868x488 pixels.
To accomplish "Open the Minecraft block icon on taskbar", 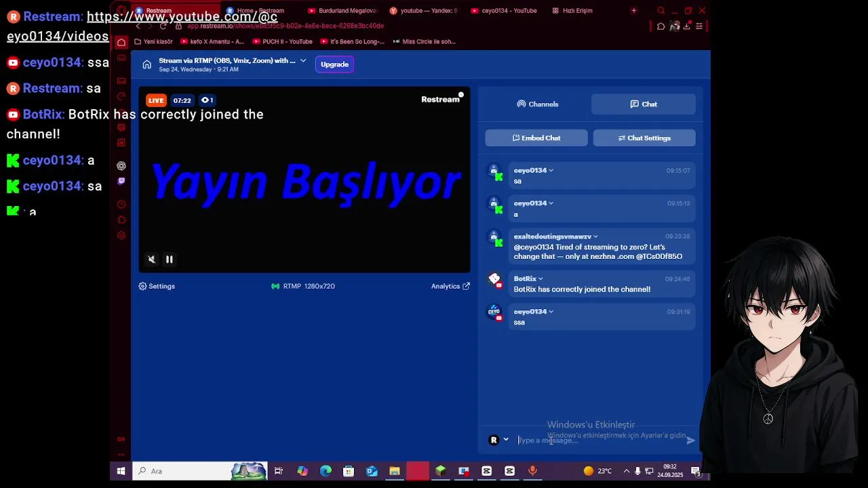I will 441,471.
